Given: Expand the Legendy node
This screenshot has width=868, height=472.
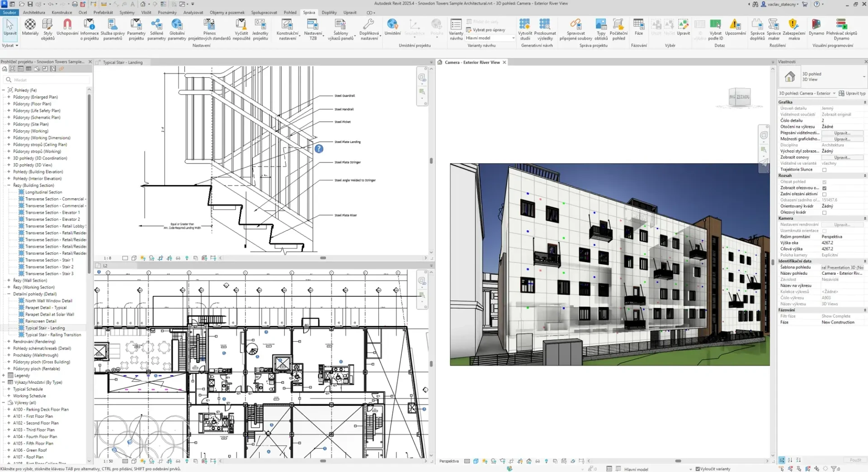Looking at the screenshot, I should point(4,375).
